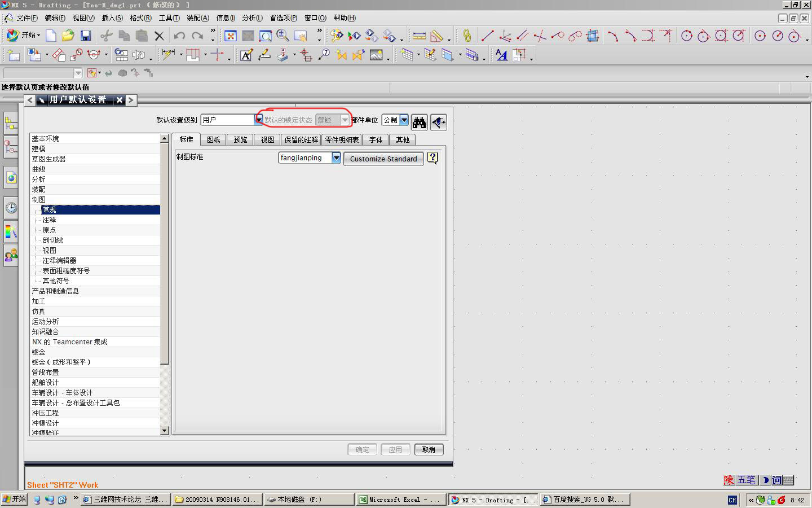
Task: Go to previous panel with left arrow
Action: pyautogui.click(x=30, y=100)
